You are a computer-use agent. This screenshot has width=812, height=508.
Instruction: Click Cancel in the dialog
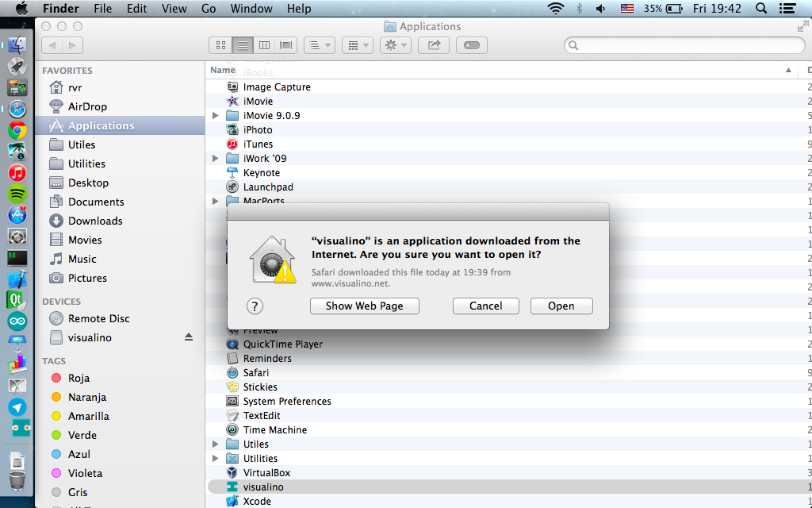click(x=486, y=306)
